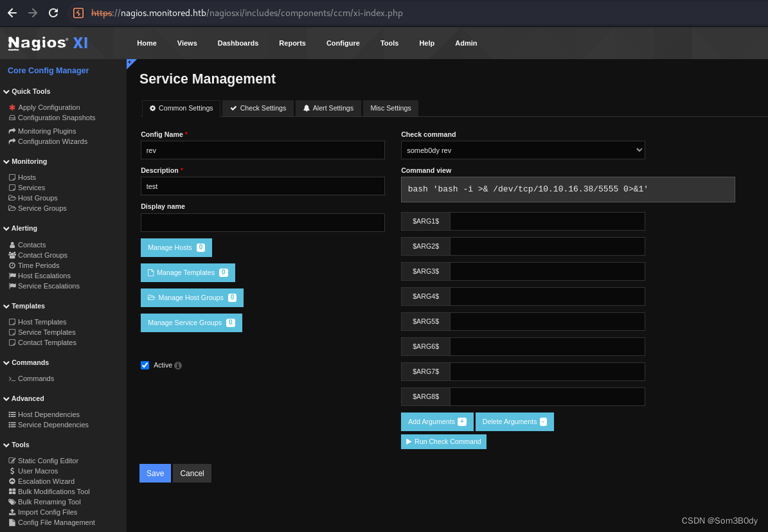Click the Host Groups folder icon

(12, 198)
